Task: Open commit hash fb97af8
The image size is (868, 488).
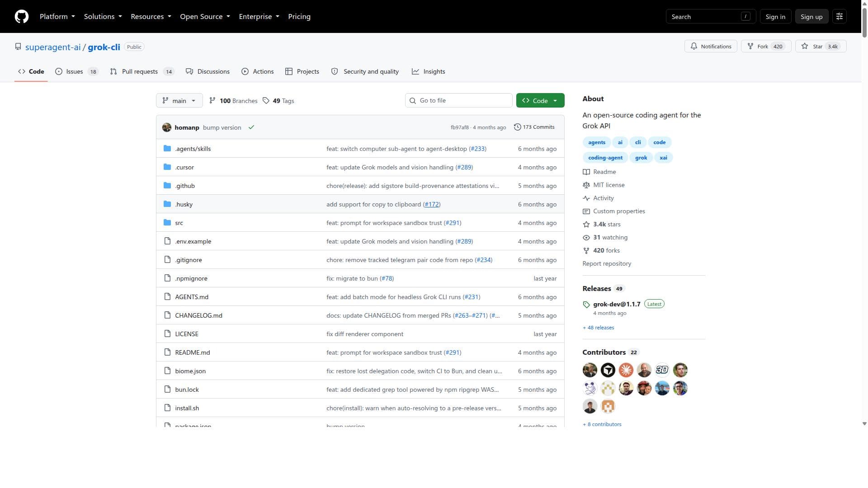Action: point(460,128)
